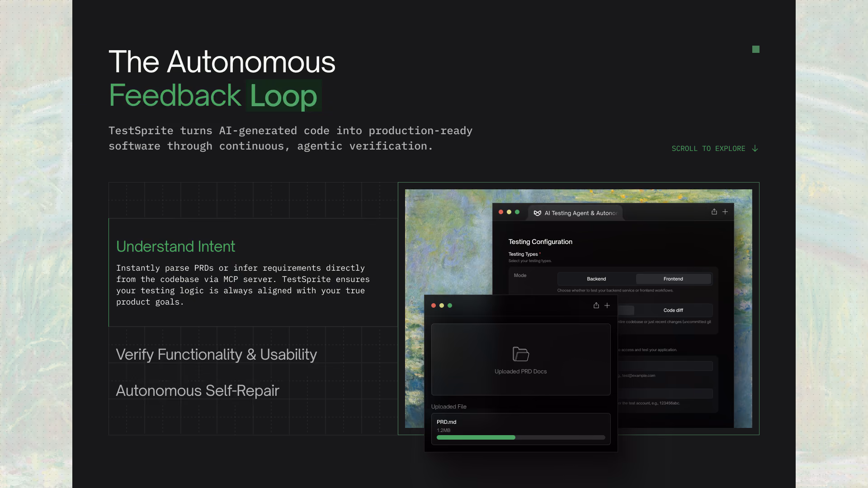Click the red close dot of the upload window
The width and height of the screenshot is (868, 488).
[434, 305]
